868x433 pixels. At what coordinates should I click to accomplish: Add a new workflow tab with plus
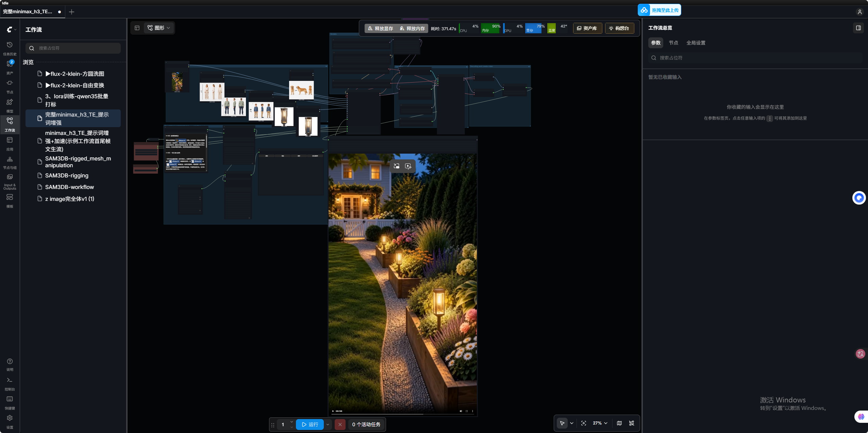[71, 12]
